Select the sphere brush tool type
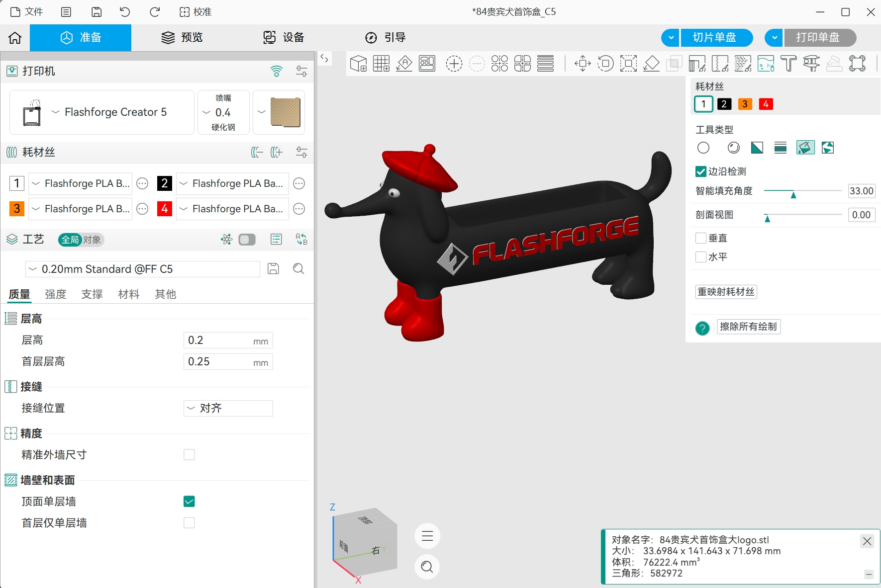The image size is (881, 588). pos(733,148)
